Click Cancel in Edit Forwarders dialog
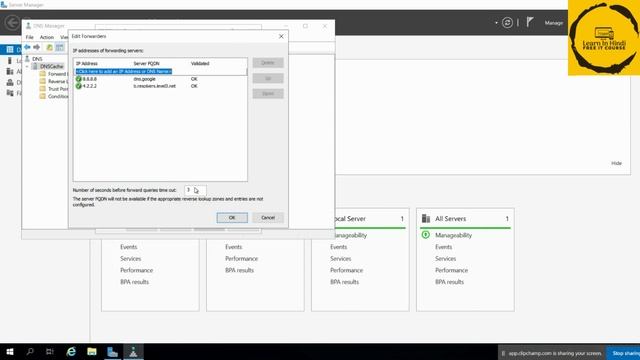The height and width of the screenshot is (360, 640). pos(268,218)
